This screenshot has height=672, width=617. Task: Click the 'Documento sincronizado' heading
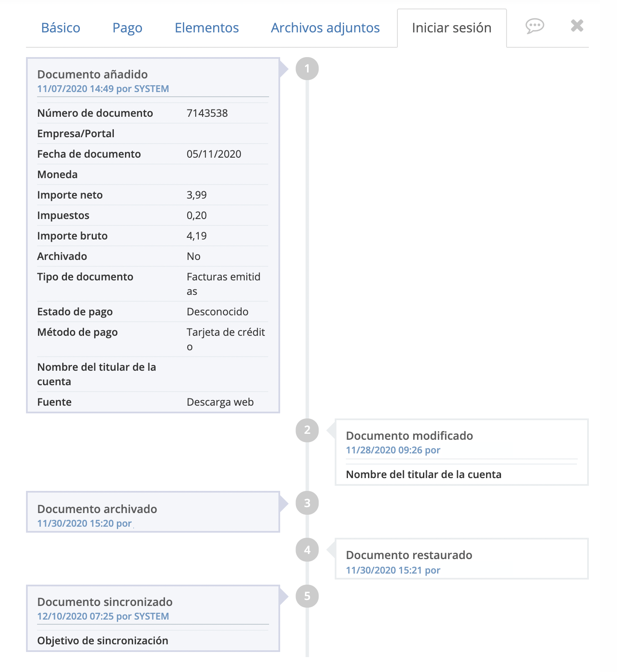coord(105,602)
